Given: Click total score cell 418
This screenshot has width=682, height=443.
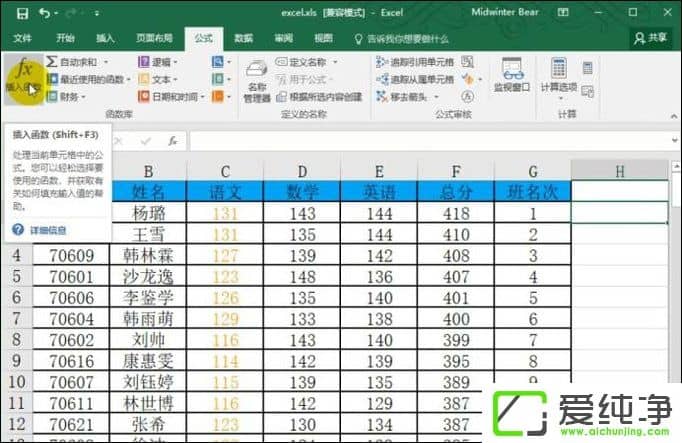Looking at the screenshot, I should (x=456, y=213).
